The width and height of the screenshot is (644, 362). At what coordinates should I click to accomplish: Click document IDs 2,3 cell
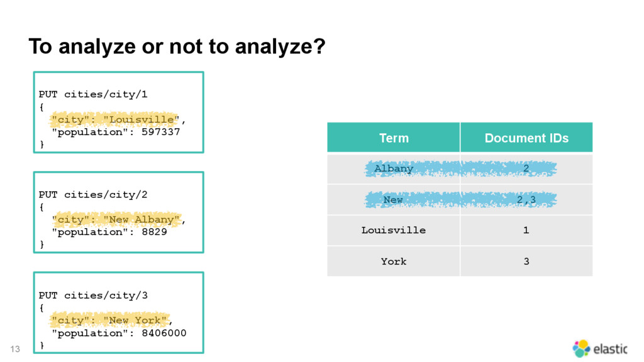(x=526, y=200)
